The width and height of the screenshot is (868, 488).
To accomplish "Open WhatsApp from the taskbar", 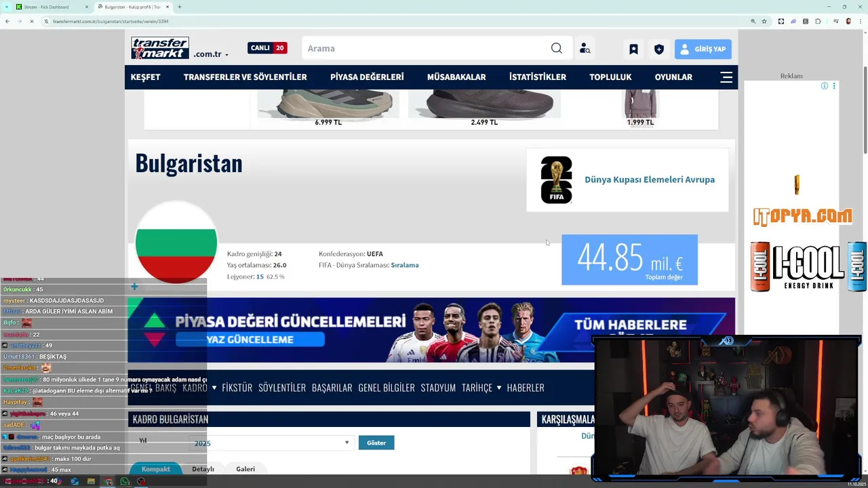I will [125, 482].
